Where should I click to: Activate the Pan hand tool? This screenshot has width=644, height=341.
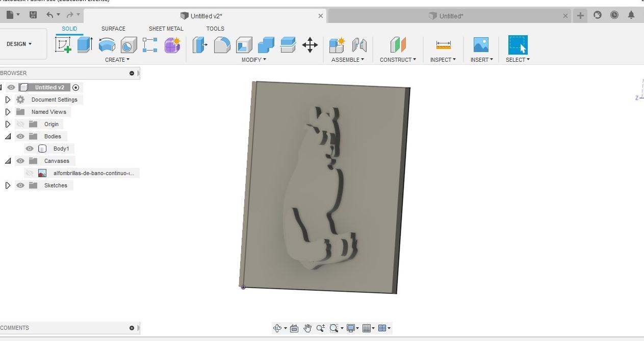click(307, 328)
